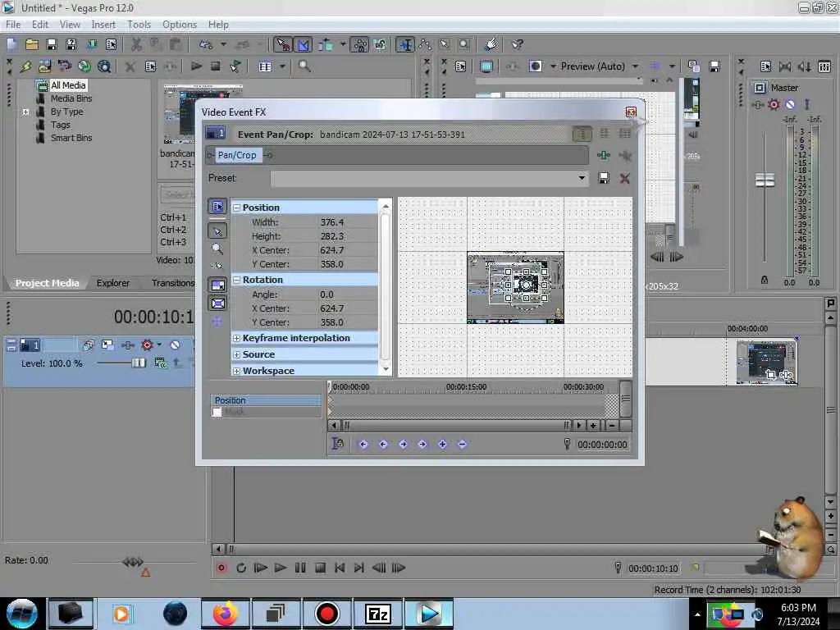840x630 pixels.
Task: Open the Views dropdown arrow in Project Media
Action: [282, 66]
